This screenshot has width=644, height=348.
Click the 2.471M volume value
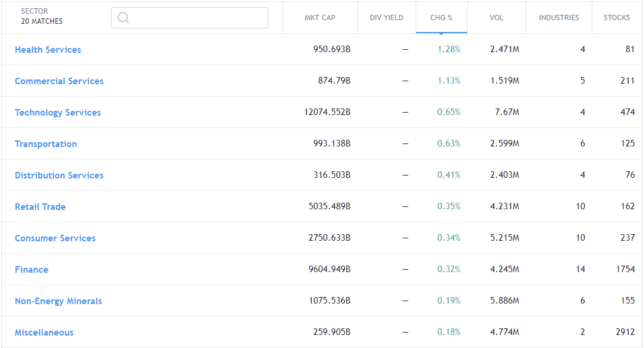point(505,49)
